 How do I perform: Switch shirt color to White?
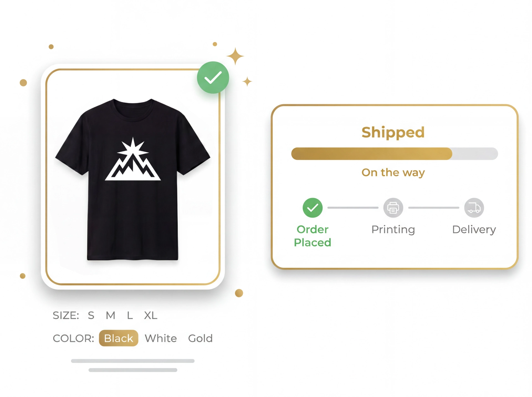[x=161, y=338]
